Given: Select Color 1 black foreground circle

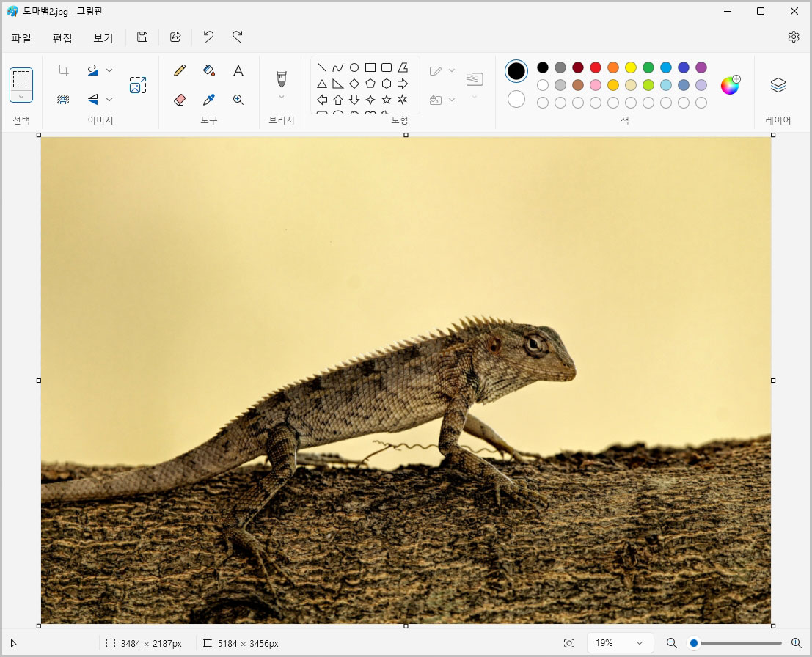Looking at the screenshot, I should (x=516, y=71).
